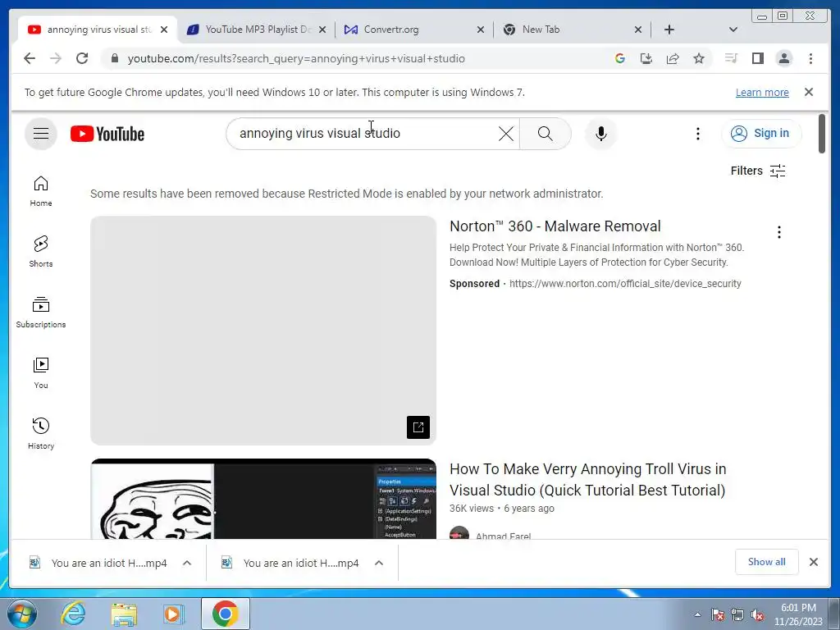
Task: Open Annoying Troll Virus tutorial title
Action: click(x=587, y=479)
